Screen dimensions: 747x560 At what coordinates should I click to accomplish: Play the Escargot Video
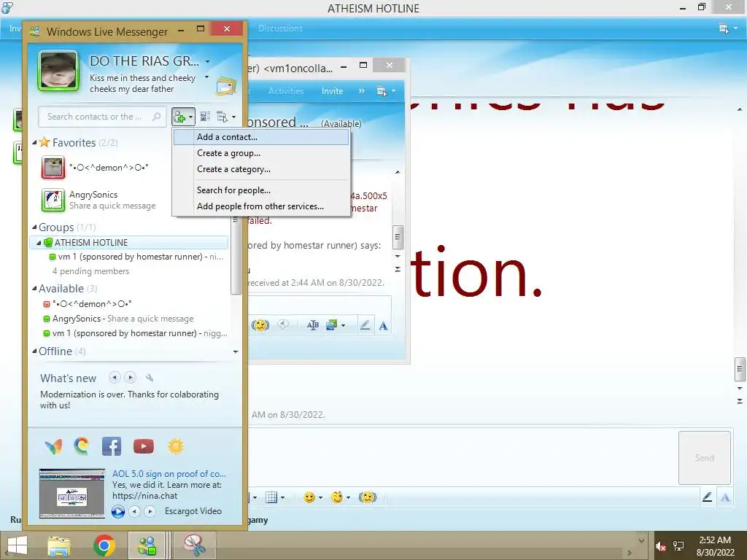(117, 511)
